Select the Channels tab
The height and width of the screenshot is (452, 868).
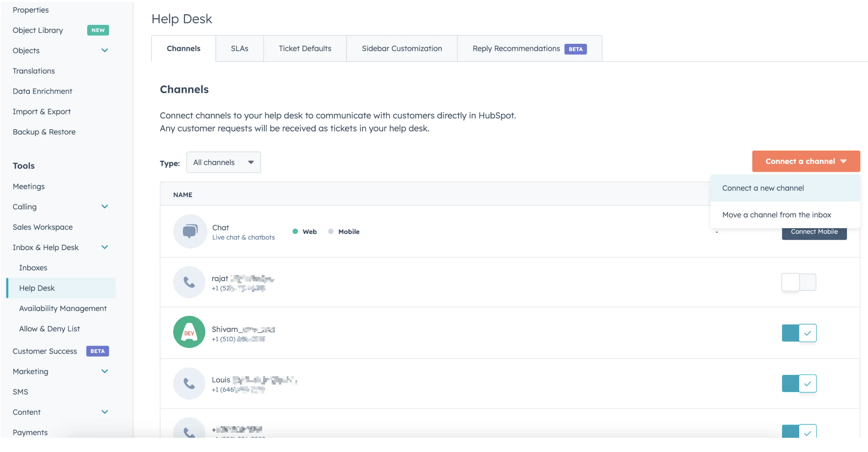click(x=184, y=49)
